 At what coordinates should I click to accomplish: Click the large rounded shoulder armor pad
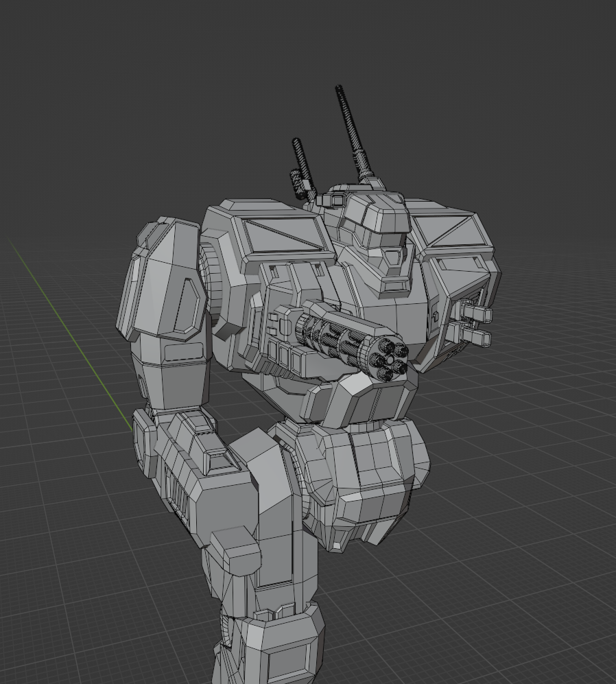click(x=165, y=281)
